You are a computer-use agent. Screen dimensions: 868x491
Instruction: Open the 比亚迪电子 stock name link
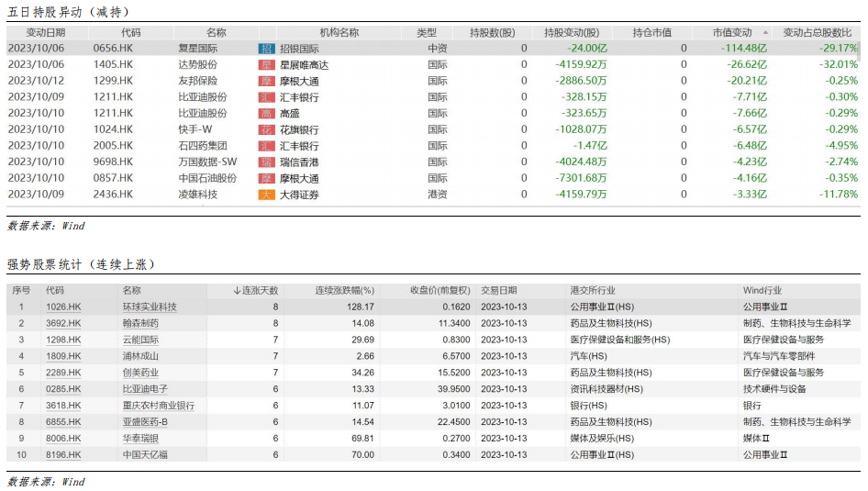pyautogui.click(x=145, y=389)
